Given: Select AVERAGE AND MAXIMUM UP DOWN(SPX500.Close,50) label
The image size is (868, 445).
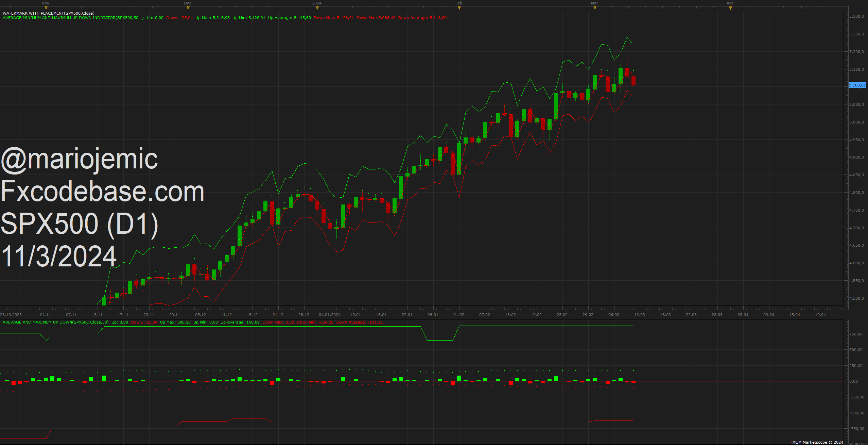Looking at the screenshot, I should click(56, 322).
